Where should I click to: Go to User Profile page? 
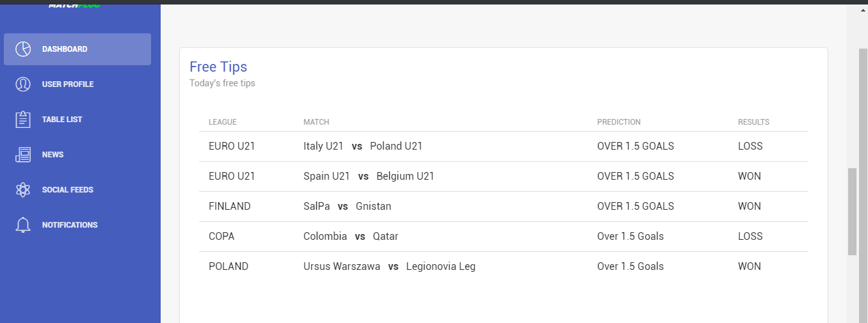(77, 84)
